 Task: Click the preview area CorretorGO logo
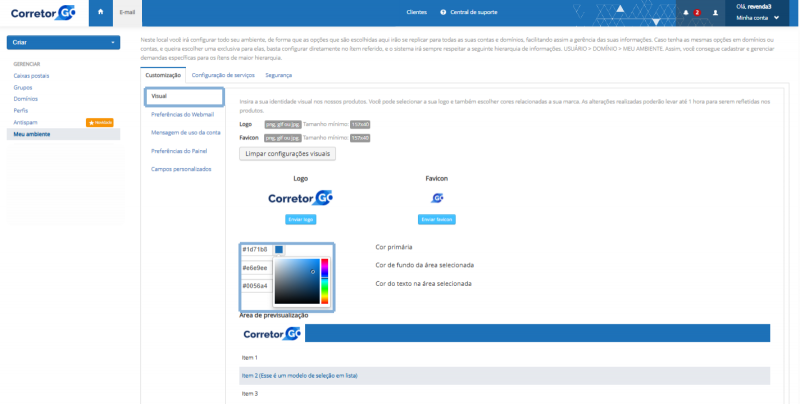click(x=272, y=334)
